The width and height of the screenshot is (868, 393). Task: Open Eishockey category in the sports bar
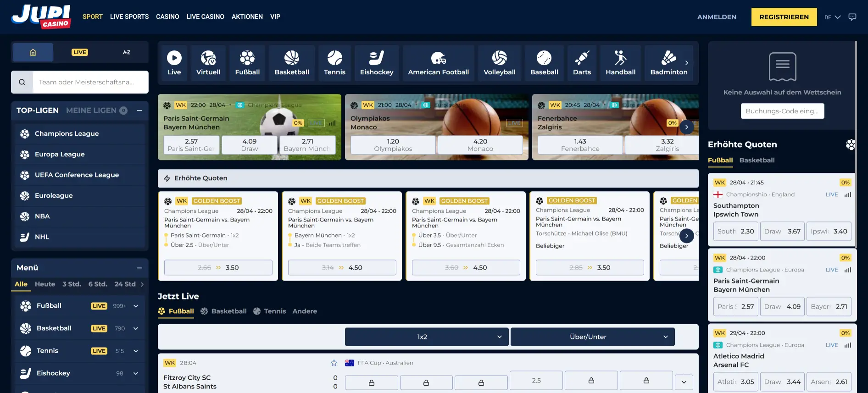click(x=377, y=63)
